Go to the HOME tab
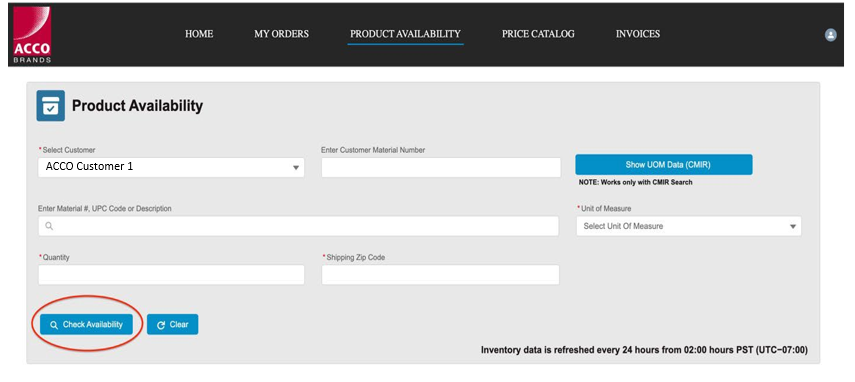 (x=199, y=34)
